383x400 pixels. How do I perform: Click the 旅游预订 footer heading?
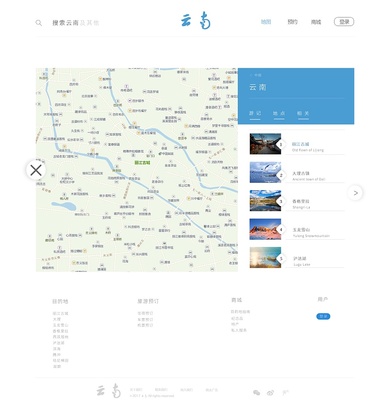pos(148,301)
